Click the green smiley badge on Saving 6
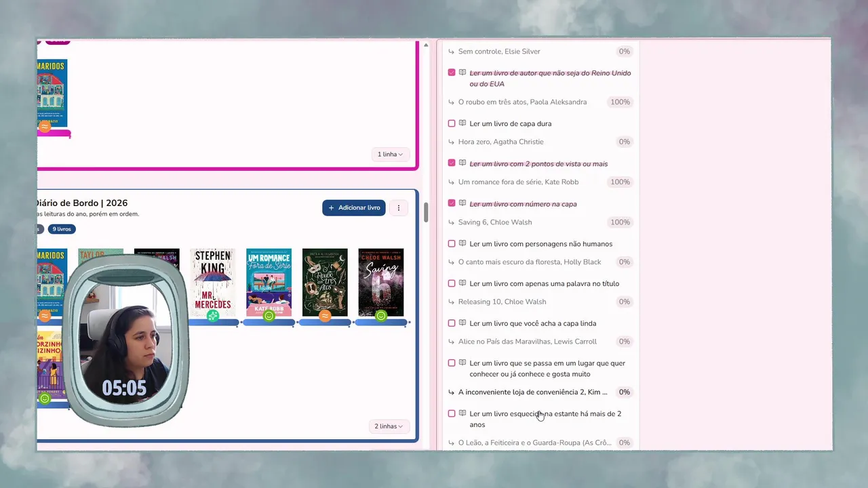The image size is (868, 488). click(x=381, y=316)
